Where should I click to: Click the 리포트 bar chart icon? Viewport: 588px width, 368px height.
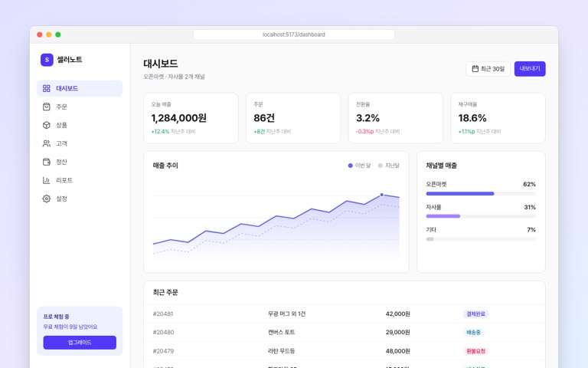tap(47, 180)
